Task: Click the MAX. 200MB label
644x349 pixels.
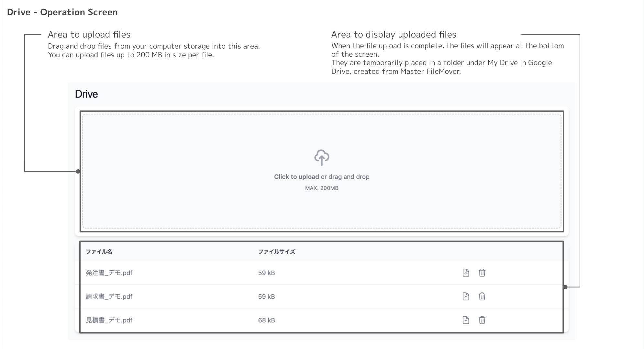Action: click(x=322, y=188)
